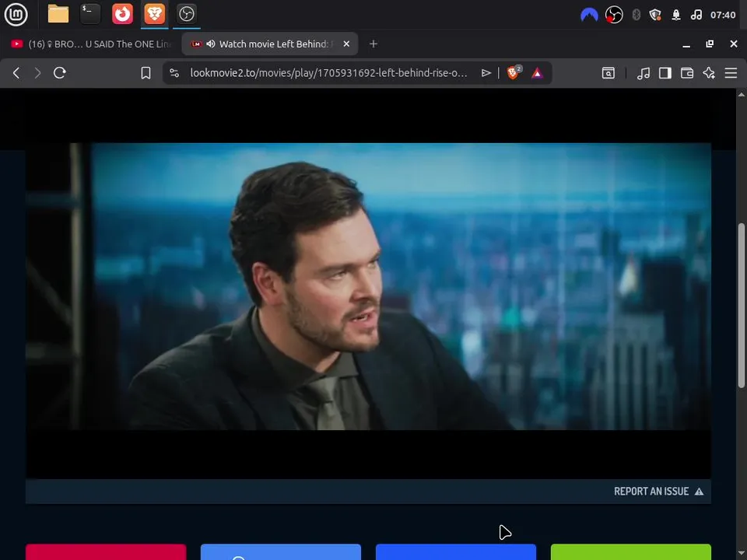Open the media control music-note button
This screenshot has width=747, height=560.
click(x=644, y=73)
